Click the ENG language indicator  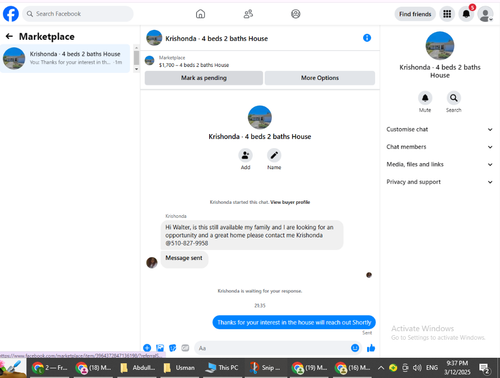click(x=432, y=368)
